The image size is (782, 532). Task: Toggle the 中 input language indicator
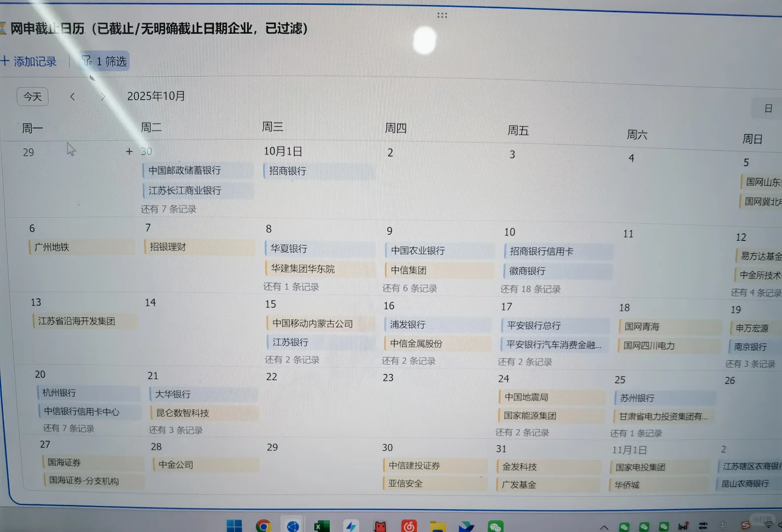[722, 526]
